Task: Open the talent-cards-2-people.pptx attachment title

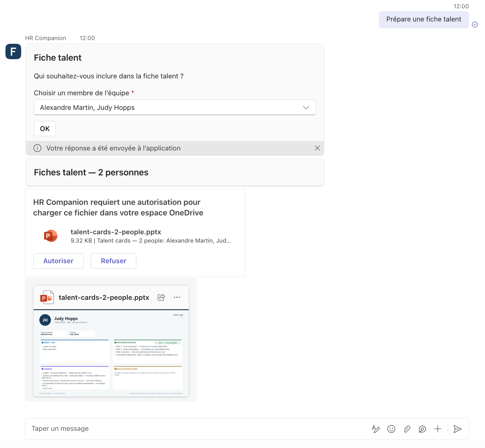Action: click(104, 298)
